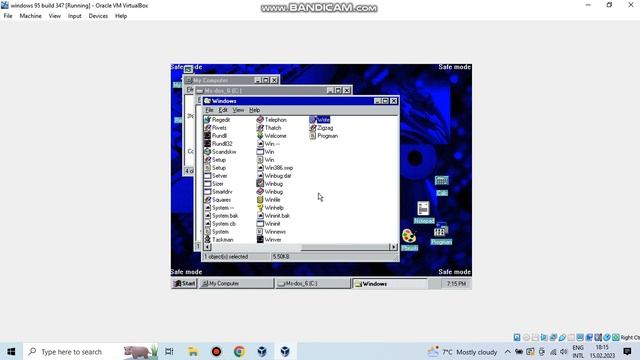The height and width of the screenshot is (360, 640).
Task: Select the Regedit file icon
Action: pos(207,120)
